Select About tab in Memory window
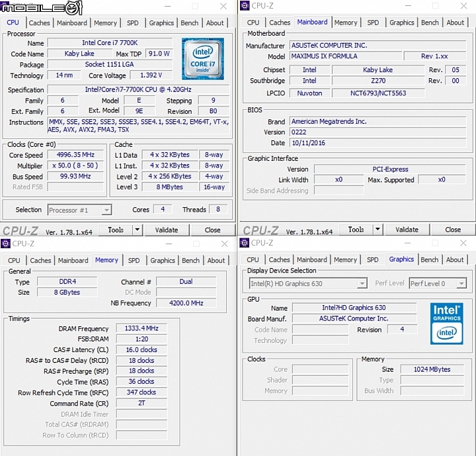476x456 pixels. (x=216, y=261)
